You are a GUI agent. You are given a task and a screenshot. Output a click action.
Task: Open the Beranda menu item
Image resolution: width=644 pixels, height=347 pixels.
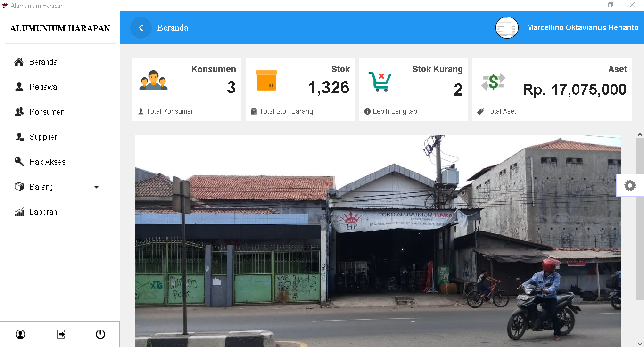pyautogui.click(x=43, y=62)
